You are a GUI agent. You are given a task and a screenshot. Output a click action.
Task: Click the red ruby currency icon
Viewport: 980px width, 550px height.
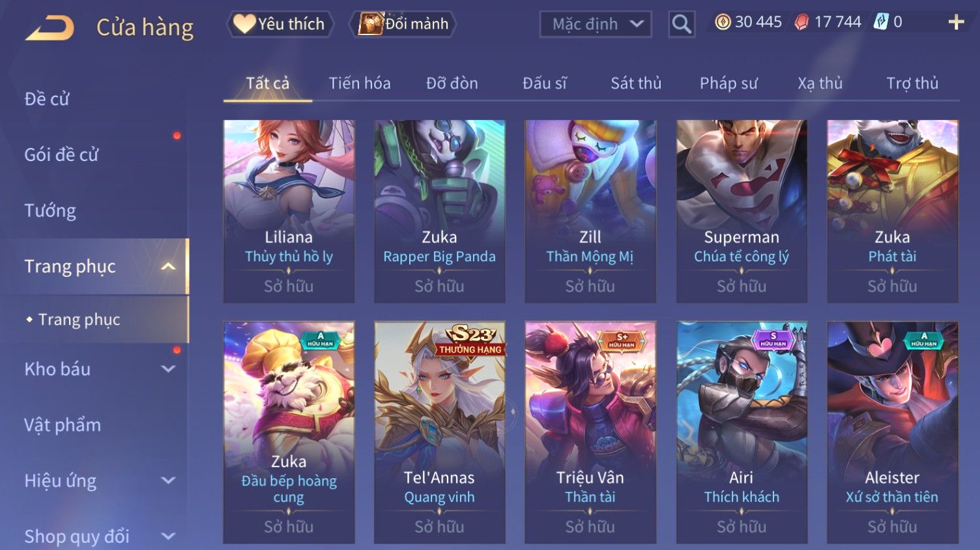pyautogui.click(x=801, y=22)
